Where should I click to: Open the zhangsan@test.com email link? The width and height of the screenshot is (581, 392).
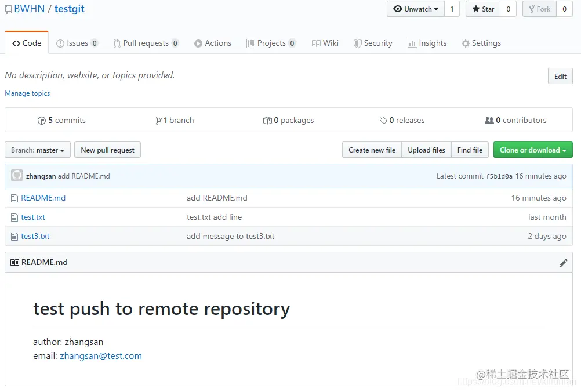pos(101,356)
